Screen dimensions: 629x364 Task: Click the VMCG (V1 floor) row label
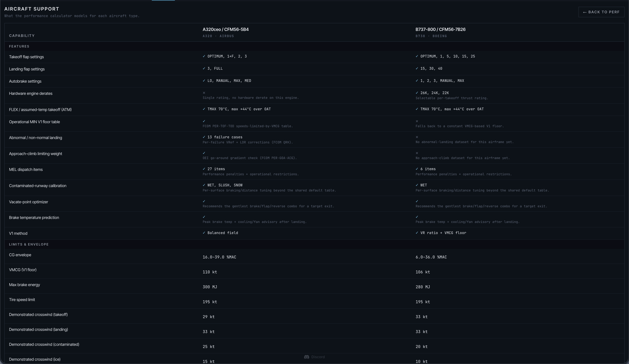click(x=23, y=270)
